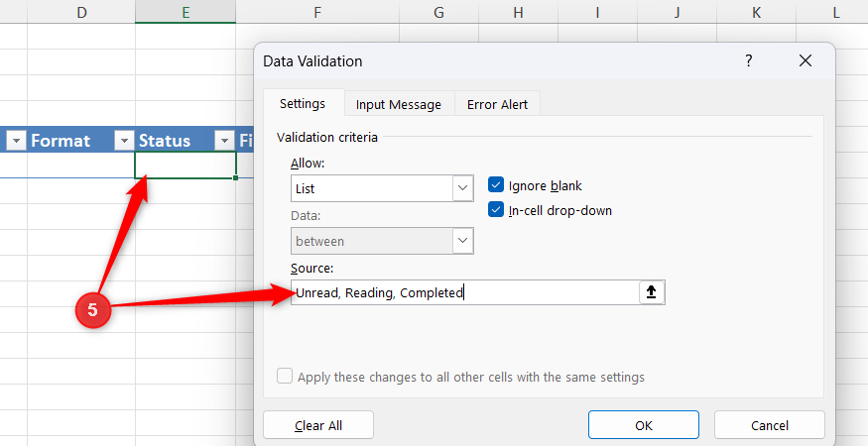Open the Status column filter dropdown
The image size is (868, 446).
click(224, 141)
